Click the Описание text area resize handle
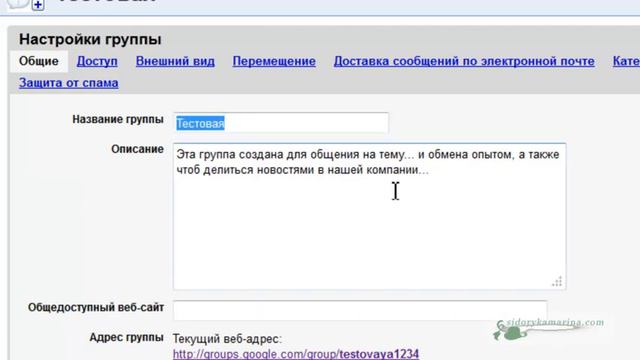Screen dimensions: 640x360 [557, 281]
